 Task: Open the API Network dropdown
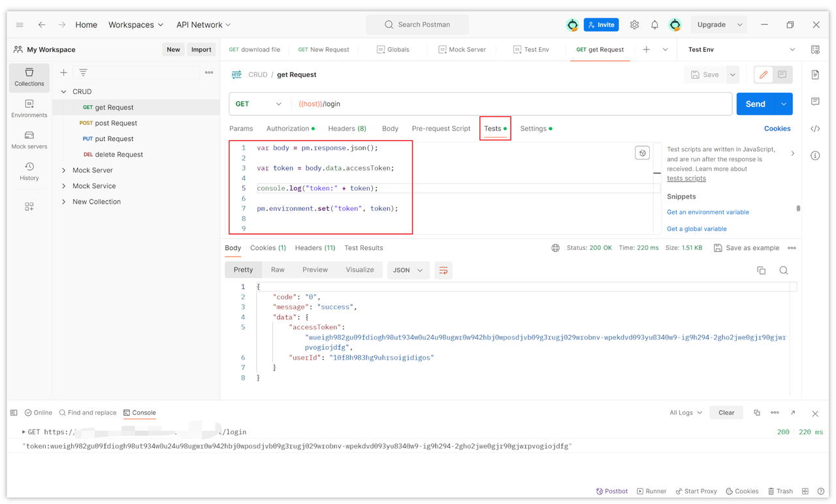pyautogui.click(x=203, y=25)
